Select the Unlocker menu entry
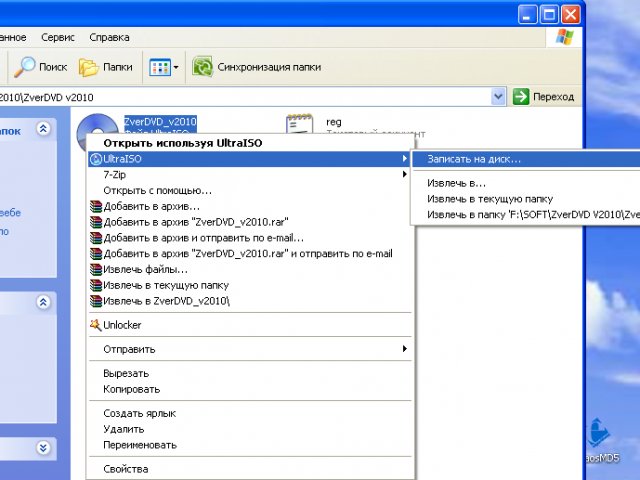 250,325
